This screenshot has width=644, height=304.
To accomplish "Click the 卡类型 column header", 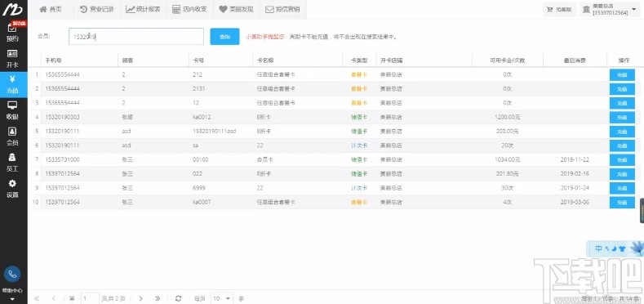I will click(x=358, y=60).
